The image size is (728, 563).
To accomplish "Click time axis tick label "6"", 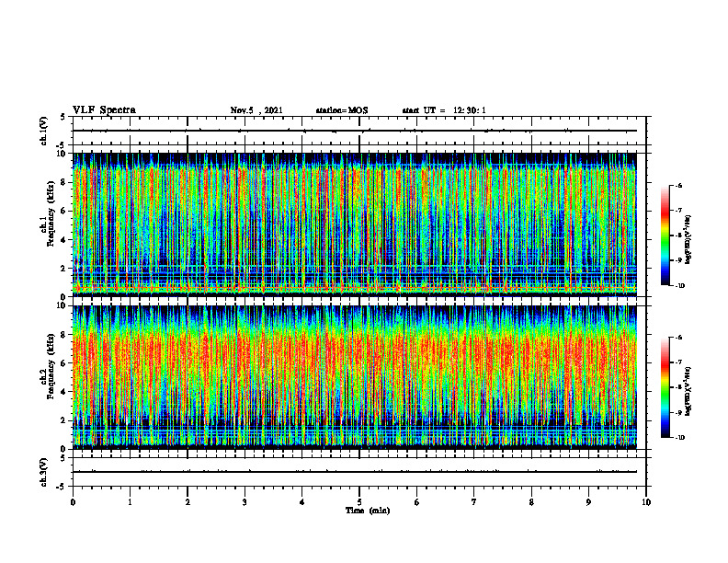I will point(417,502).
